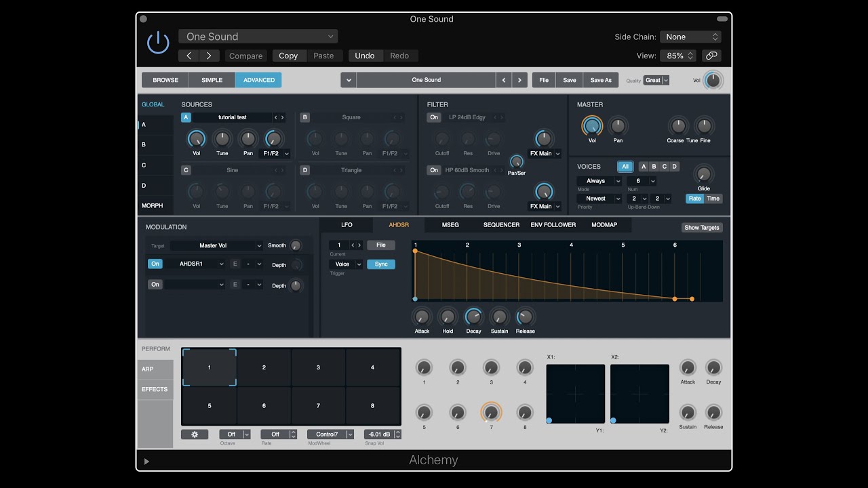Toggle the plug-in power button

[x=158, y=43]
